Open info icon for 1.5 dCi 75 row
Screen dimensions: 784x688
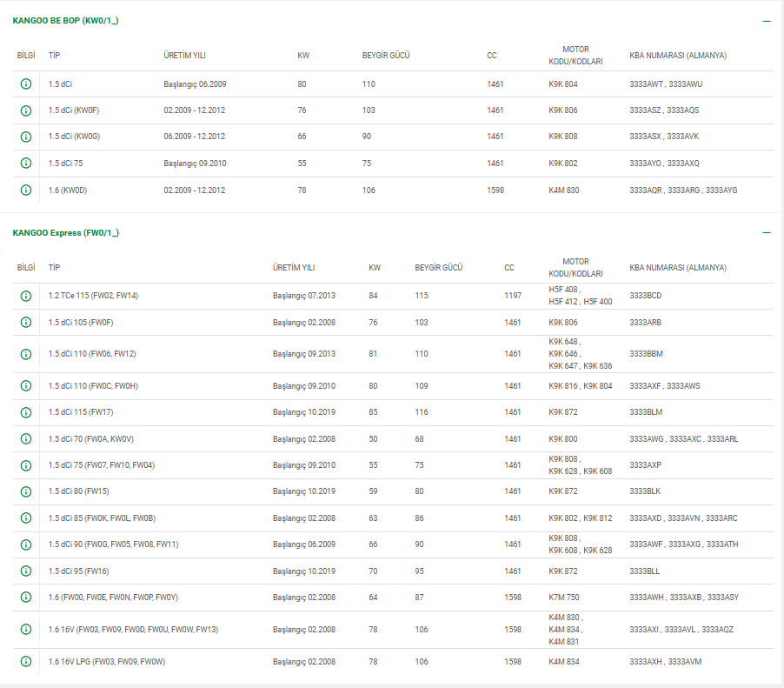(x=26, y=164)
